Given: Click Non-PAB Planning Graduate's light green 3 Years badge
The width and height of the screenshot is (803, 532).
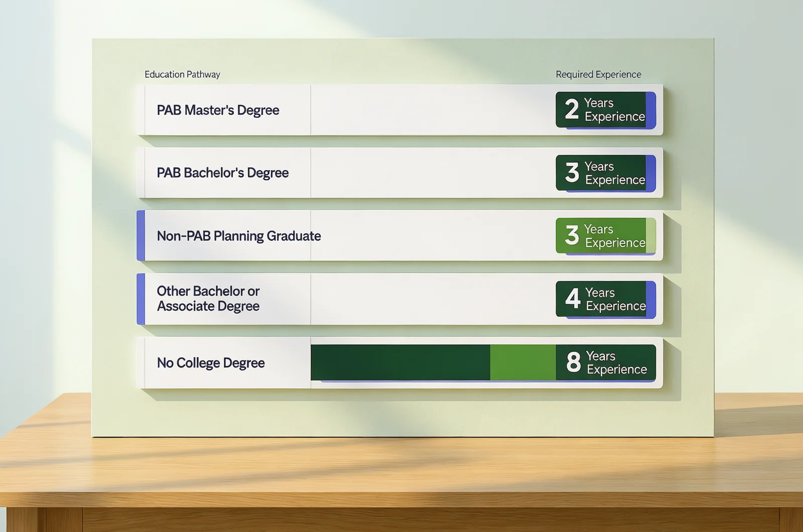Looking at the screenshot, I should [606, 236].
